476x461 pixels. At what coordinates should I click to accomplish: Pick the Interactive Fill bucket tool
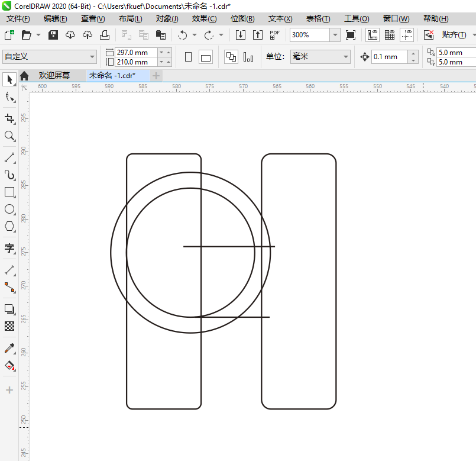tap(9, 366)
